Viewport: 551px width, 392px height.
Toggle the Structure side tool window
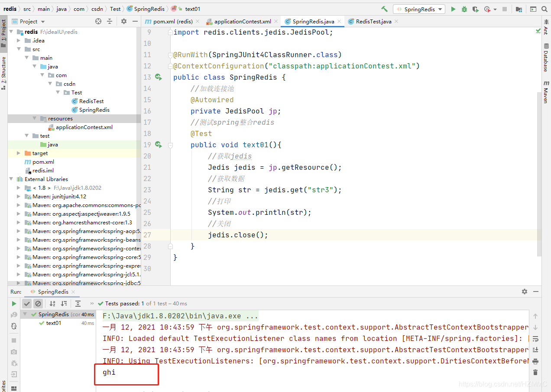(x=3, y=73)
